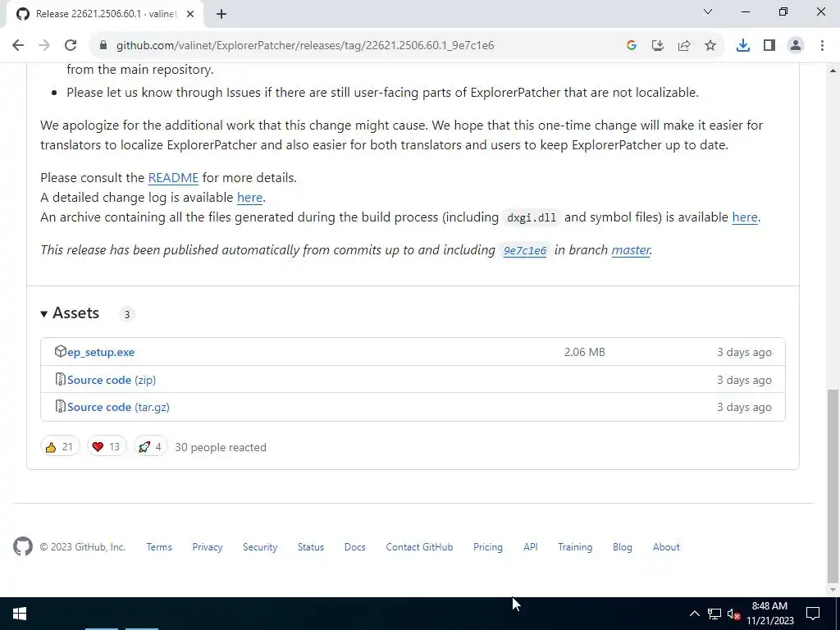
Task: Click the share page icon
Action: click(x=684, y=46)
